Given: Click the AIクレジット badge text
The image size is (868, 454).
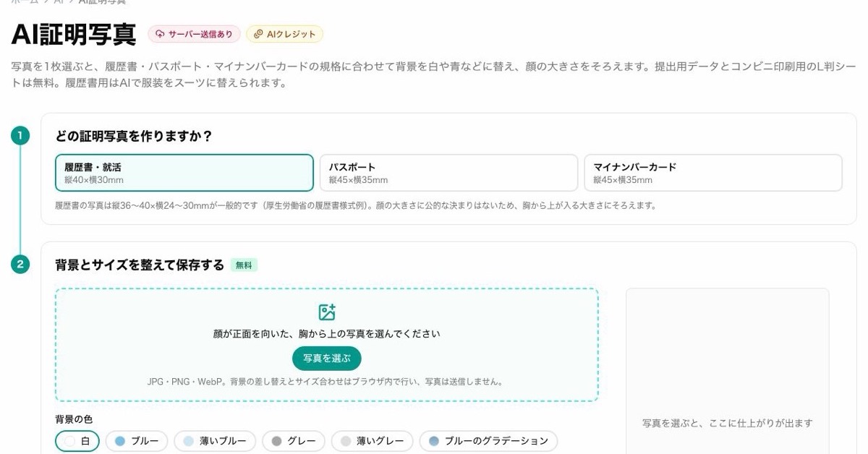Looking at the screenshot, I should [x=292, y=34].
